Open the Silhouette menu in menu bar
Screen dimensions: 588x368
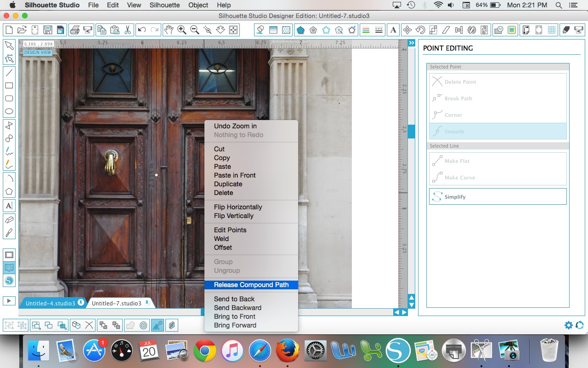(x=165, y=5)
